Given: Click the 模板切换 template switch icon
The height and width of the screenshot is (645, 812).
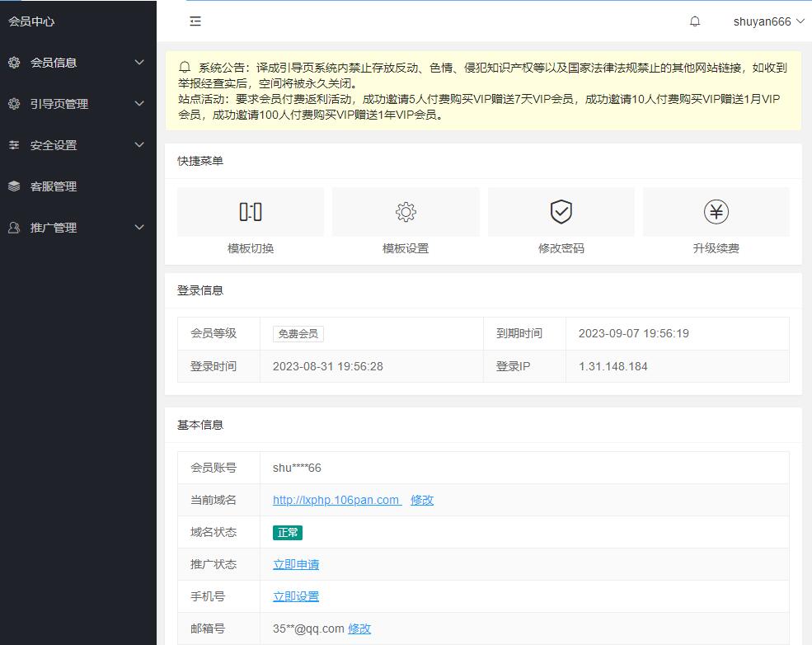Looking at the screenshot, I should coord(251,212).
